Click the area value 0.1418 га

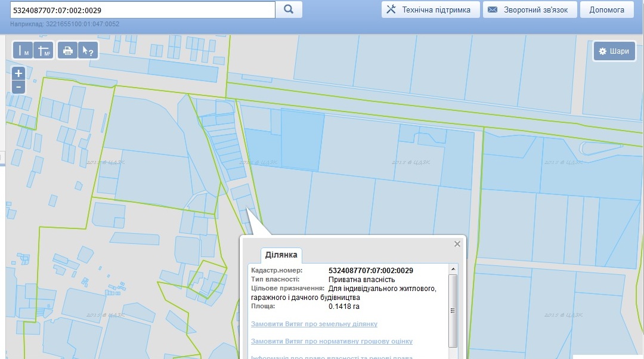click(344, 307)
